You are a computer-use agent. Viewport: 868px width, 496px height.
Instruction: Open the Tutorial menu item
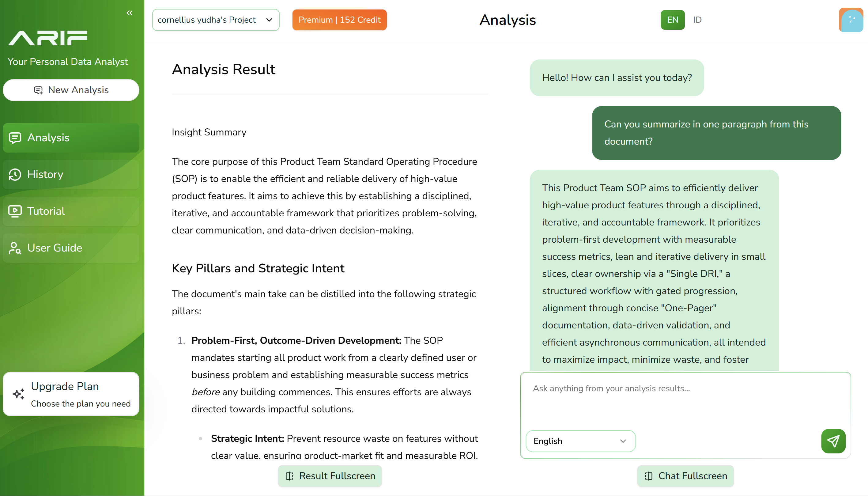pyautogui.click(x=71, y=211)
